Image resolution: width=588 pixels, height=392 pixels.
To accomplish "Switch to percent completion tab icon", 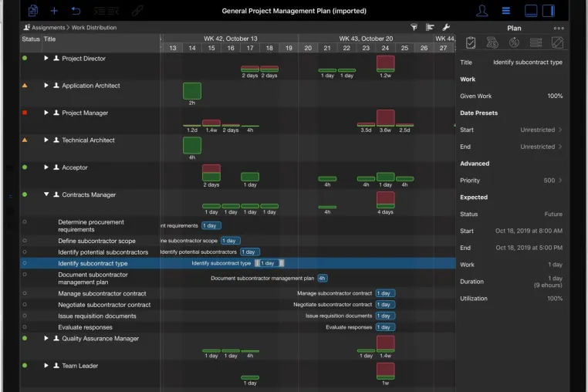I will coord(514,42).
